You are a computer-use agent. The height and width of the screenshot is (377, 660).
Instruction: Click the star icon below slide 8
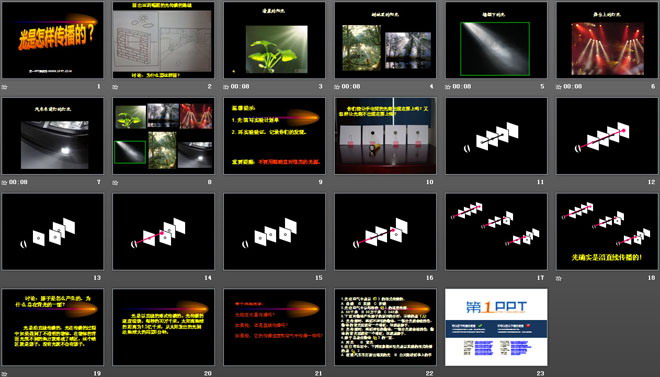click(115, 182)
